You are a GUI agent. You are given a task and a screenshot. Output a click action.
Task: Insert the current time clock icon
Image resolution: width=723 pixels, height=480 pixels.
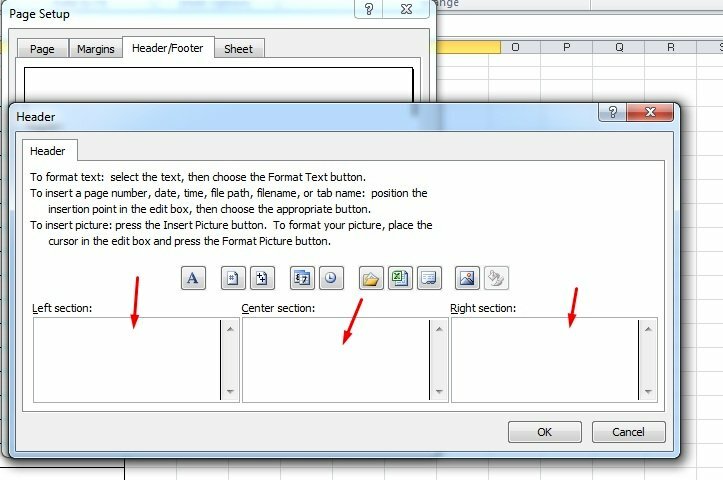pos(331,279)
